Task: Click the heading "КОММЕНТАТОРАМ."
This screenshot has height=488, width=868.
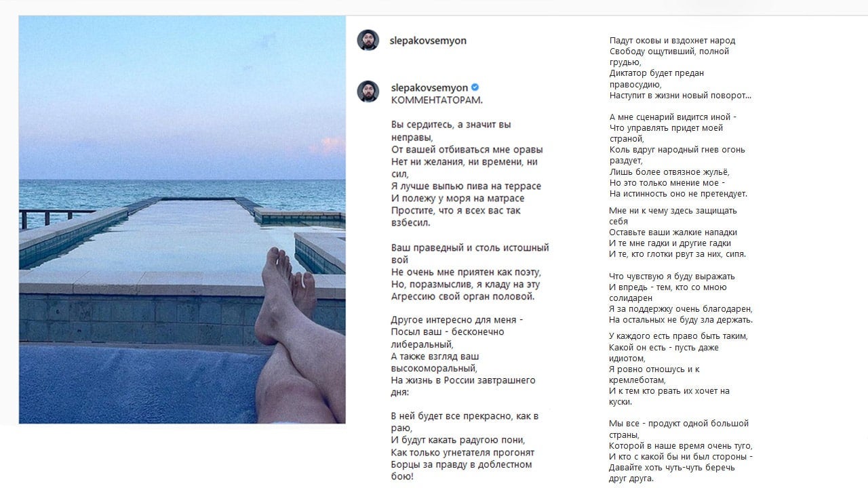Action: click(437, 100)
